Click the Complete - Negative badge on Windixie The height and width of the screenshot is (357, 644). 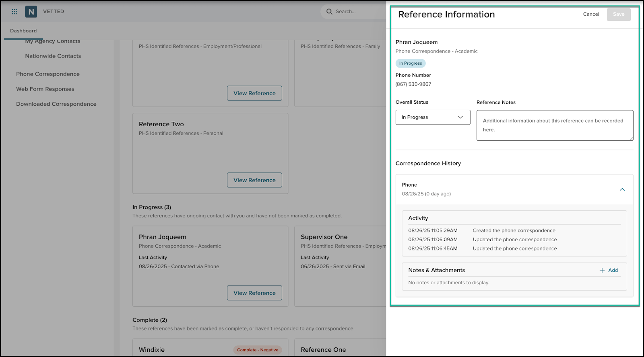(x=258, y=350)
